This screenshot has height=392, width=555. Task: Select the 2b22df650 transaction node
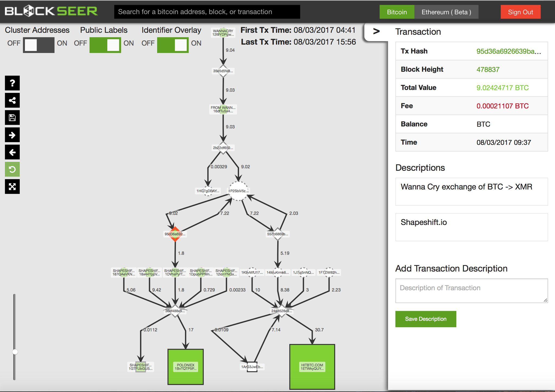(223, 148)
